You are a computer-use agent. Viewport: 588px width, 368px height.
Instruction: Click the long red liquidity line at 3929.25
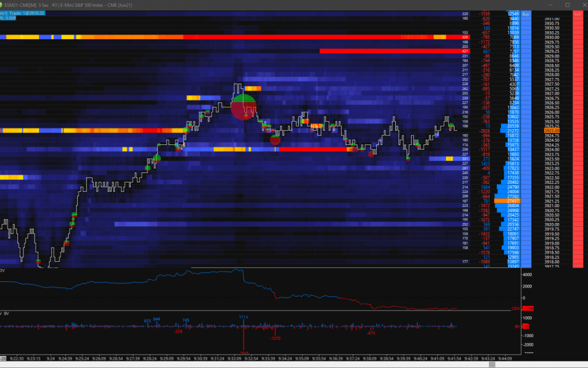click(392, 51)
